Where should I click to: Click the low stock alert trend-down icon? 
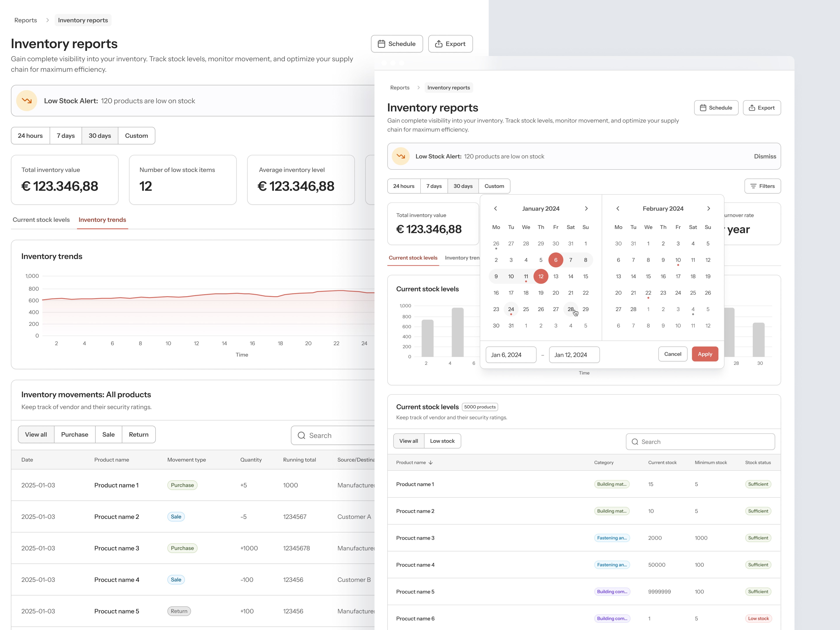point(401,156)
